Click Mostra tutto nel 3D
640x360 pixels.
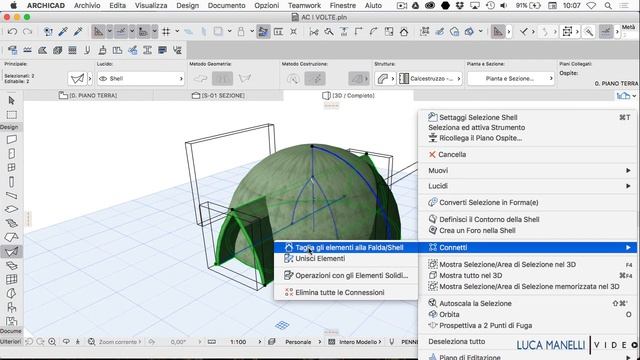pyautogui.click(x=529, y=276)
